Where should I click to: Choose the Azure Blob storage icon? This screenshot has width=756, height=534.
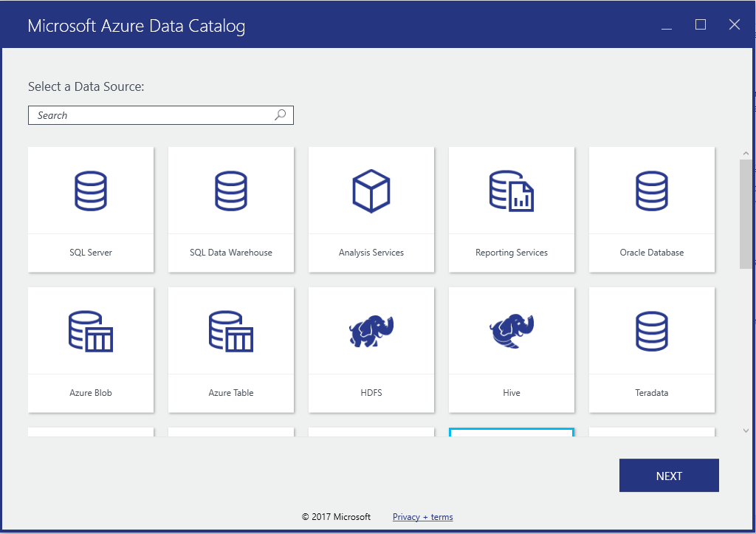pos(91,331)
